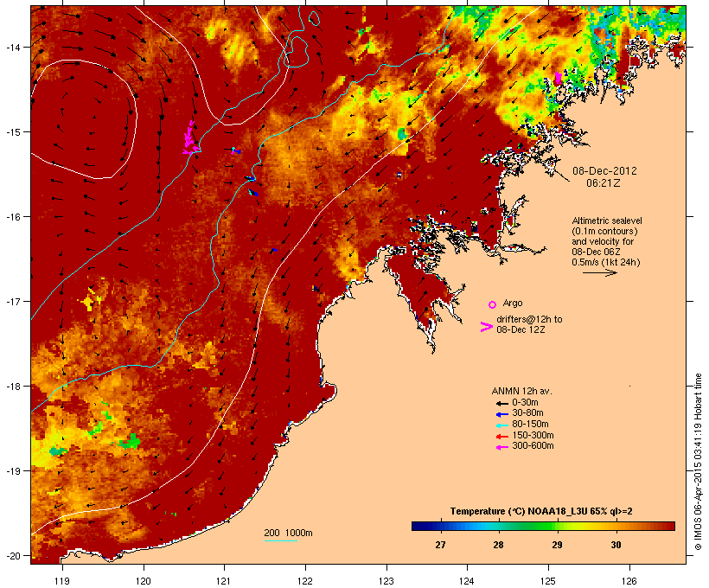Click the '150-300m' depth label

[533, 435]
